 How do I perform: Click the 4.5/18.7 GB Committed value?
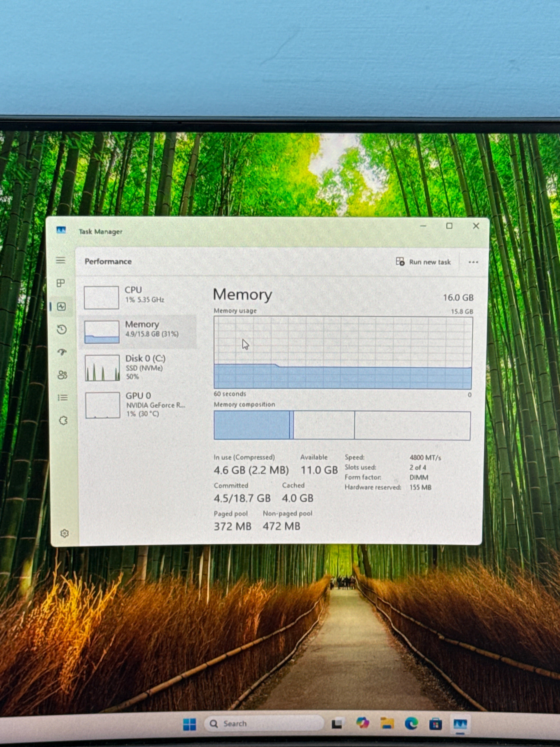pyautogui.click(x=242, y=498)
